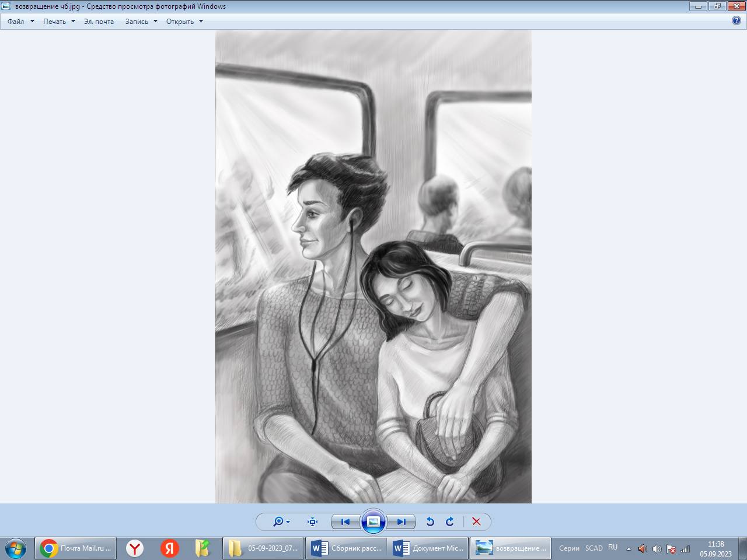The width and height of the screenshot is (747, 560).
Task: Start the slideshow with center button
Action: coord(373,521)
